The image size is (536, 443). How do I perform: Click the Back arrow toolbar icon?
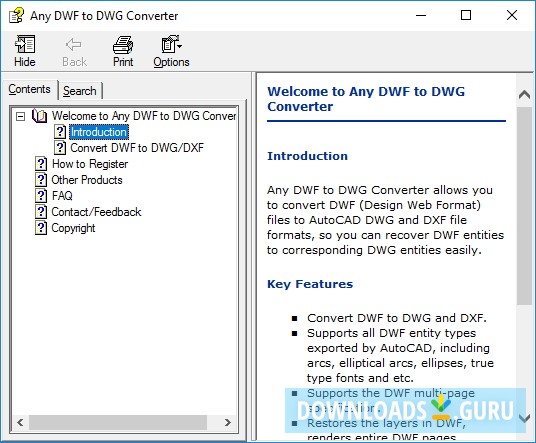(74, 44)
